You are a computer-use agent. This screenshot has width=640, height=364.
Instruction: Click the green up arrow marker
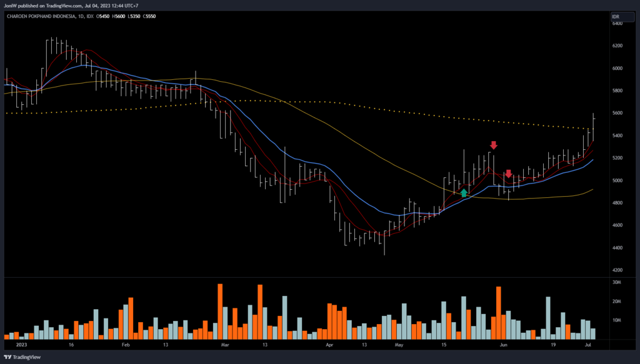[x=464, y=193]
